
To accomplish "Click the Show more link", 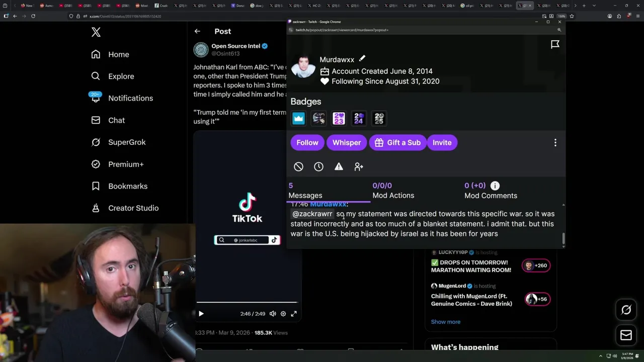I will click(x=446, y=322).
